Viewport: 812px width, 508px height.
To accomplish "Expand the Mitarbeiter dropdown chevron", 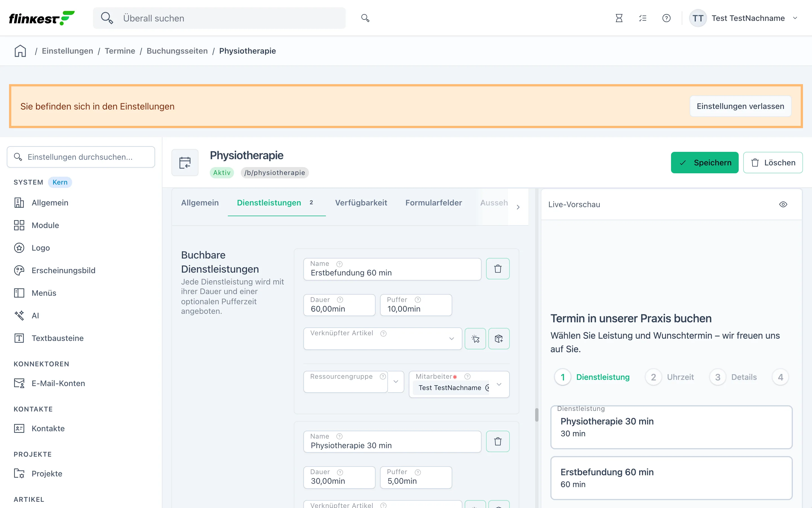I will [x=499, y=384].
